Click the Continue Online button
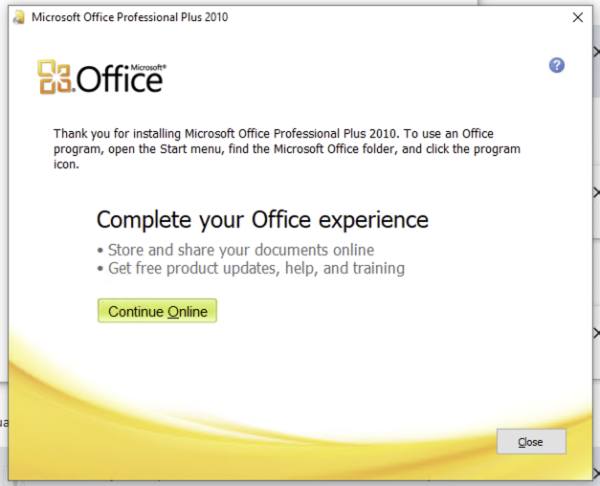The image size is (600, 486). pyautogui.click(x=157, y=311)
